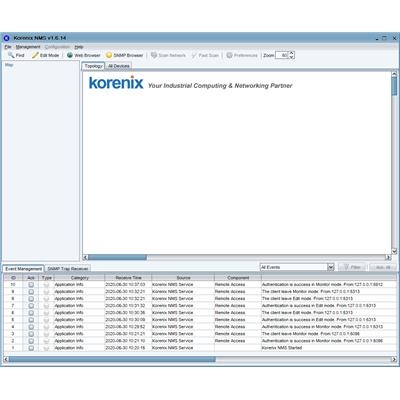Activate Edit Mode pencil tool

(45, 55)
